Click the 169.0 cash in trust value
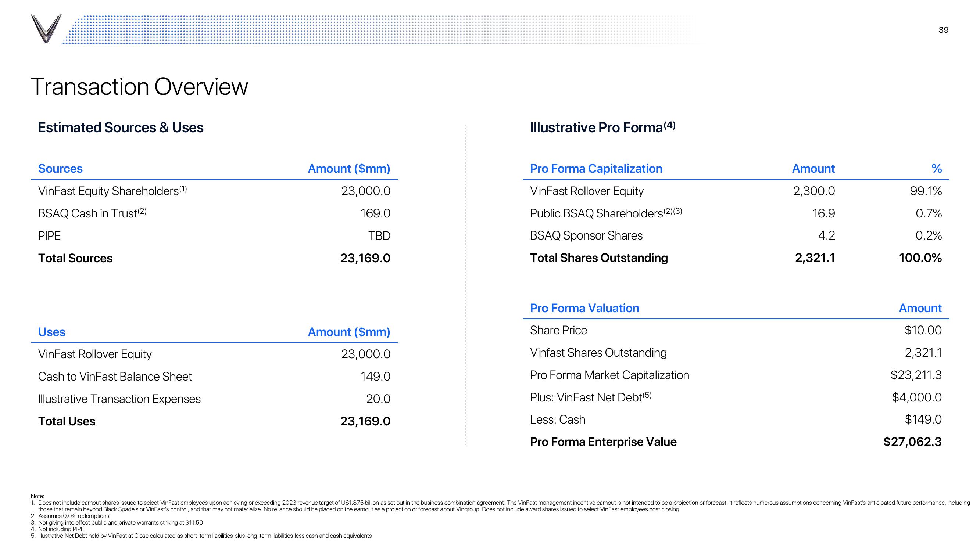The height and width of the screenshot is (551, 980). (x=375, y=213)
